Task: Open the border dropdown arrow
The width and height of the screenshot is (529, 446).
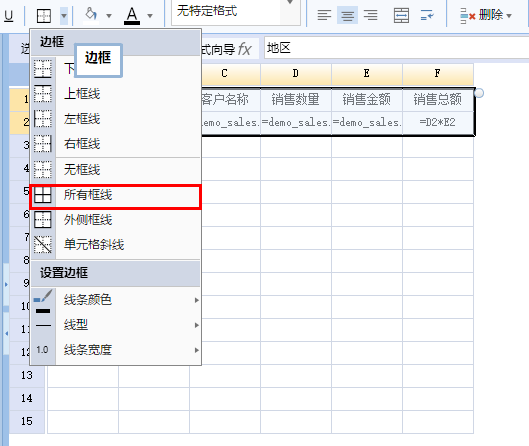Action: point(64,16)
